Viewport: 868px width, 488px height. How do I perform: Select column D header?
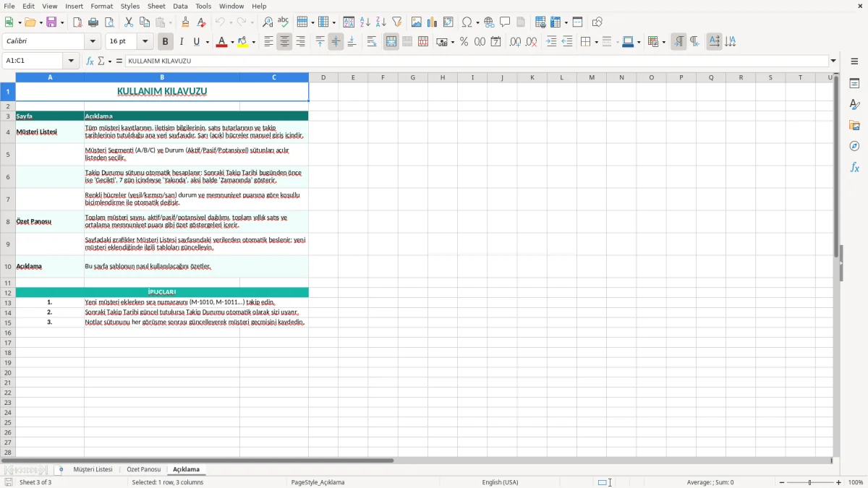(x=323, y=77)
